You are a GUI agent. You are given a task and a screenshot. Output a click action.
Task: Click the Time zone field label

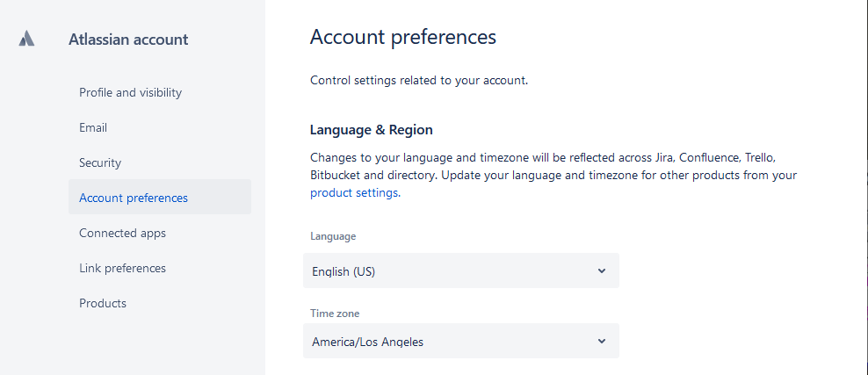tap(335, 314)
